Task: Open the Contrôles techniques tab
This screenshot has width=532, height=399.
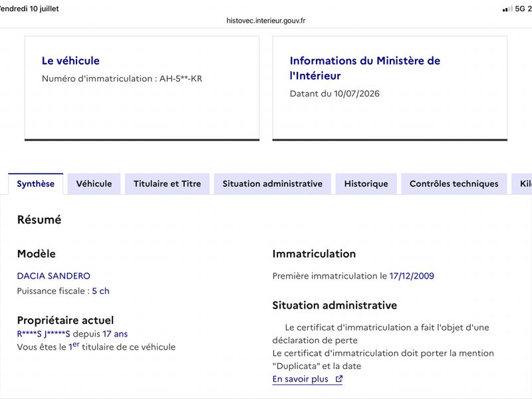Action: 454,184
